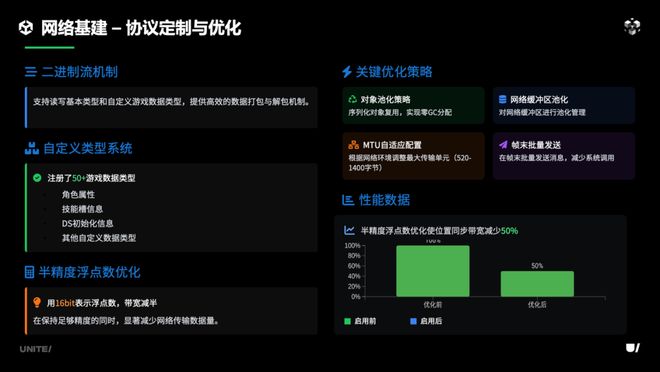Click the text 在帧末批量发送消息，减少系统调用
Viewport: 660px width, 372px height.
point(556,158)
